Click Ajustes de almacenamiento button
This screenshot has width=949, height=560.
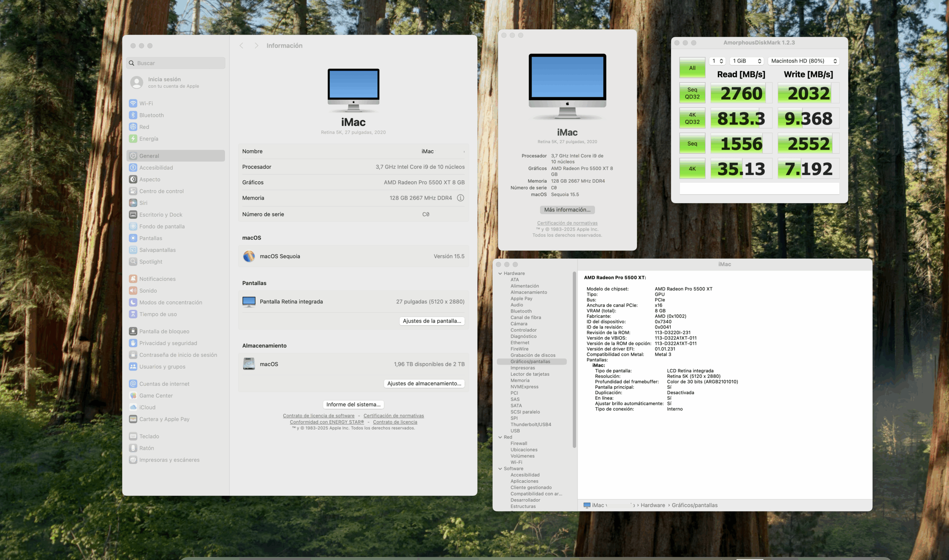tap(424, 383)
